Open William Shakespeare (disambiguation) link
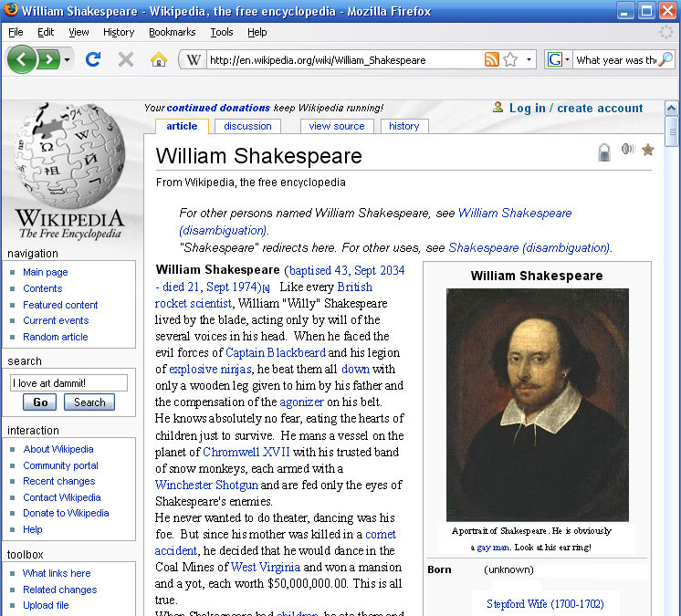Screen dimensions: 681x616 coord(515,214)
